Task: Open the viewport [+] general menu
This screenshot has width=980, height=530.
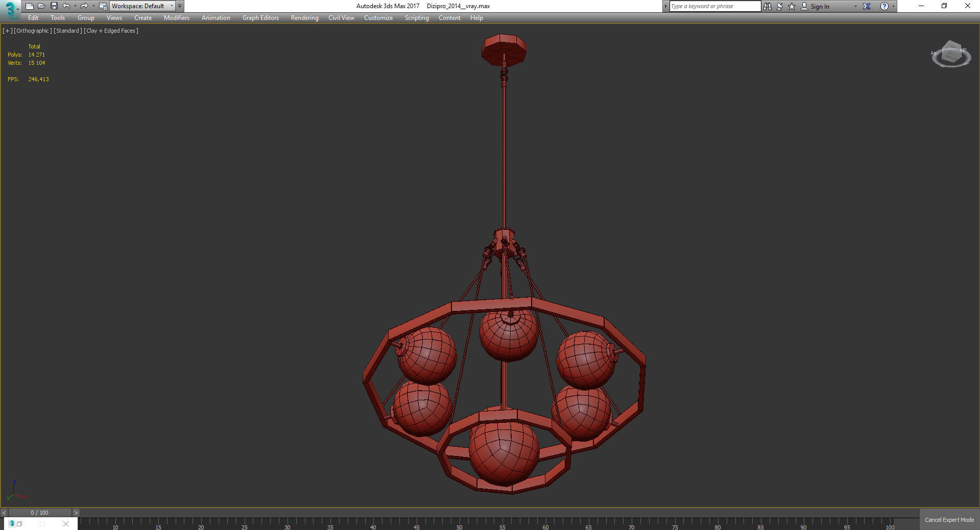Action: point(8,31)
